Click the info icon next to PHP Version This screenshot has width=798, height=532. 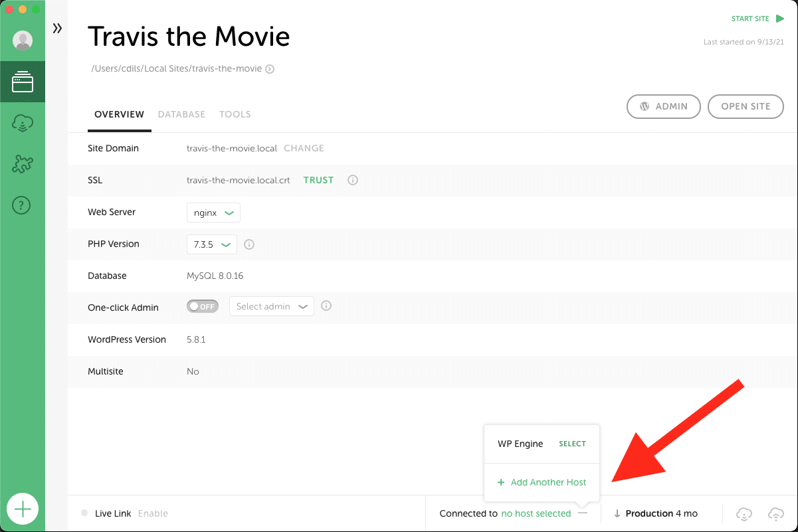pyautogui.click(x=249, y=244)
